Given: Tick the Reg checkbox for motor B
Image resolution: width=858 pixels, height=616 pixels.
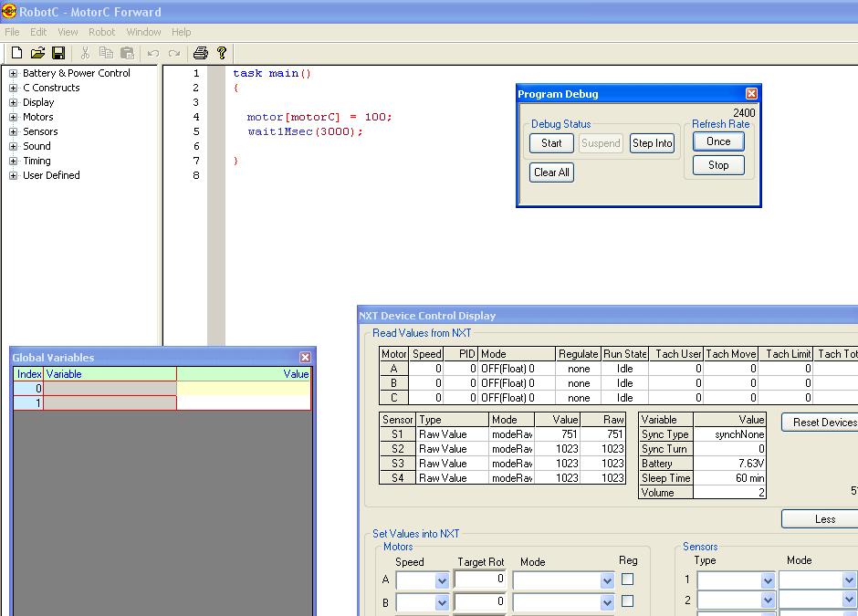Looking at the screenshot, I should coord(628,600).
